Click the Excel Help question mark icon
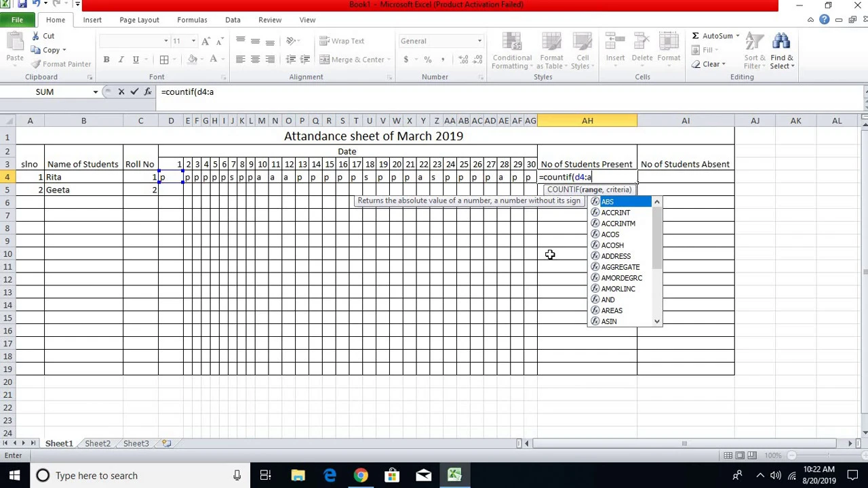868x488 pixels. click(x=824, y=20)
